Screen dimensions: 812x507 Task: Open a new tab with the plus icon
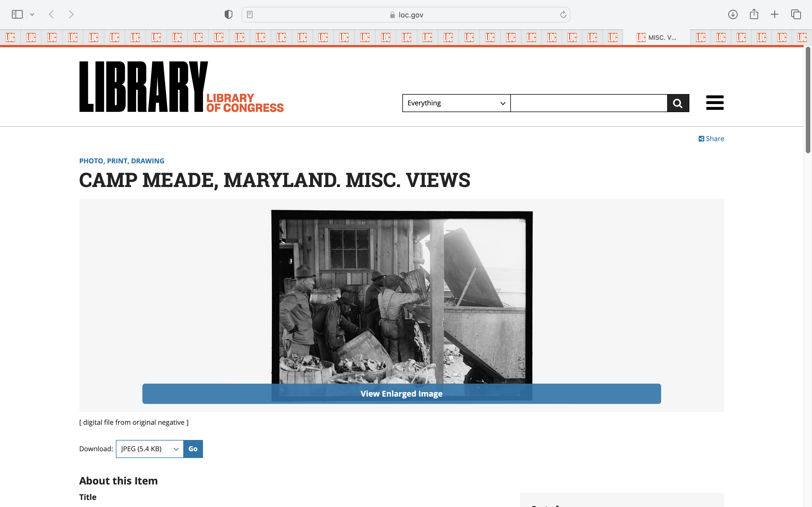pyautogui.click(x=775, y=14)
